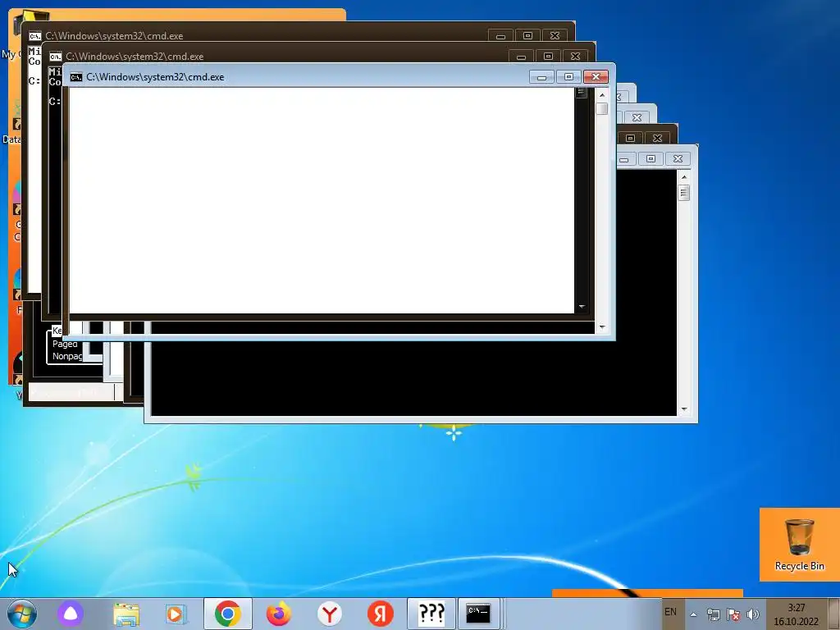Click scrollbar thumb in lowest black console window
This screenshot has height=630, width=840.
pyautogui.click(x=683, y=192)
